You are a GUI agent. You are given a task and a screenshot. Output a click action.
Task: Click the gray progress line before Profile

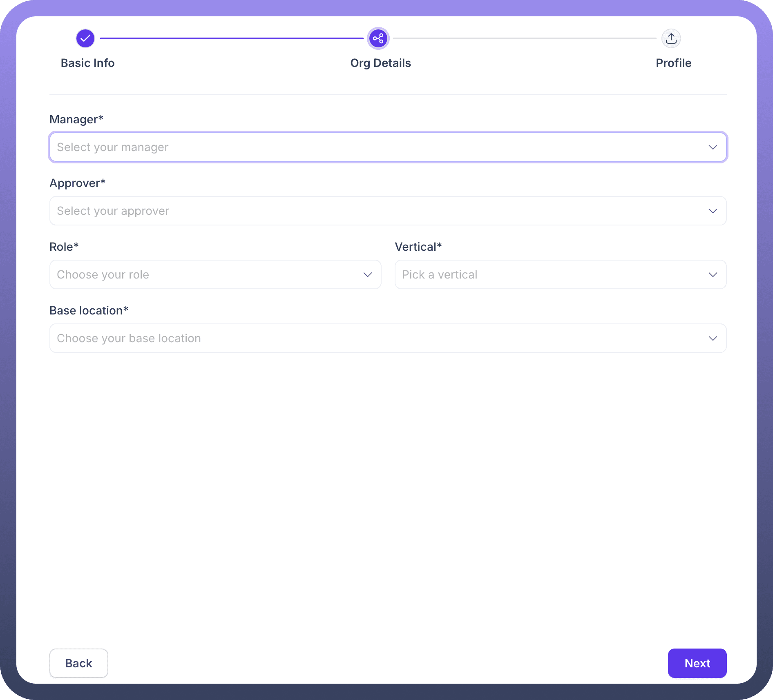pyautogui.click(x=525, y=38)
